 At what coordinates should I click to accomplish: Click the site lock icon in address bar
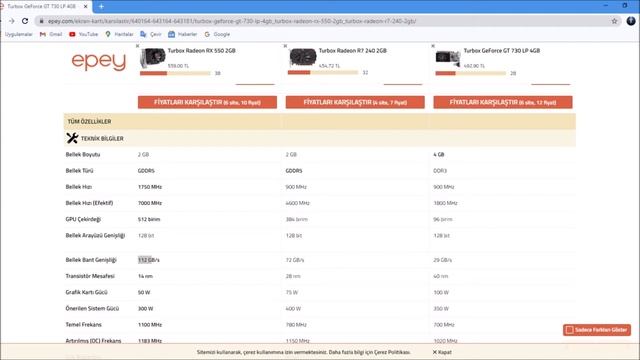(x=41, y=21)
